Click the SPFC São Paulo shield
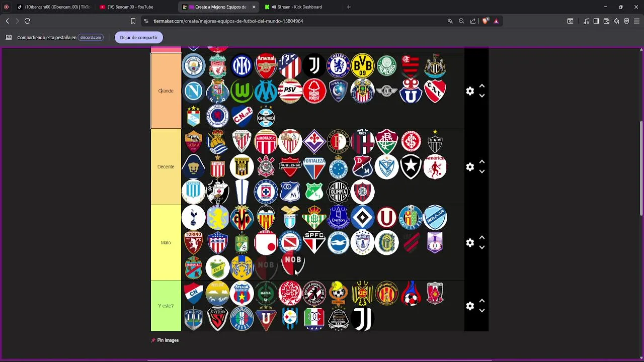This screenshot has width=644, height=362. [314, 243]
